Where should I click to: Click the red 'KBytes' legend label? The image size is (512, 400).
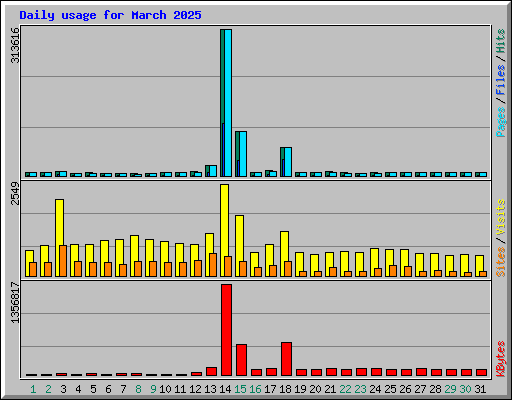tap(501, 359)
